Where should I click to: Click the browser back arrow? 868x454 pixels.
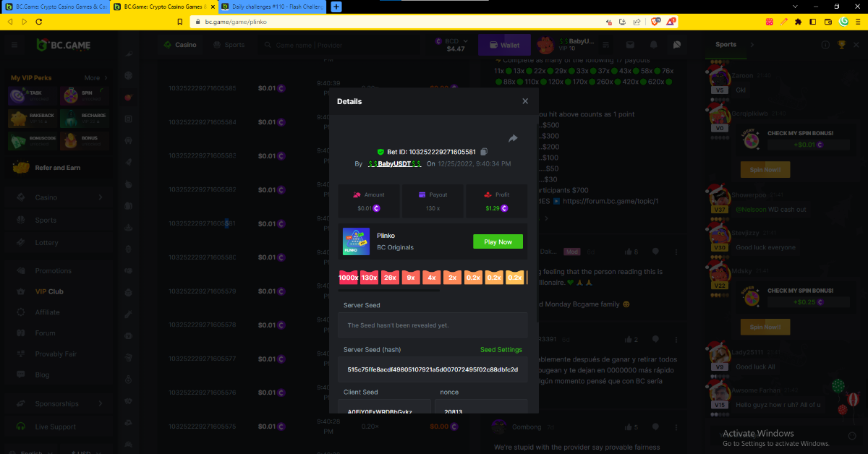coord(10,22)
